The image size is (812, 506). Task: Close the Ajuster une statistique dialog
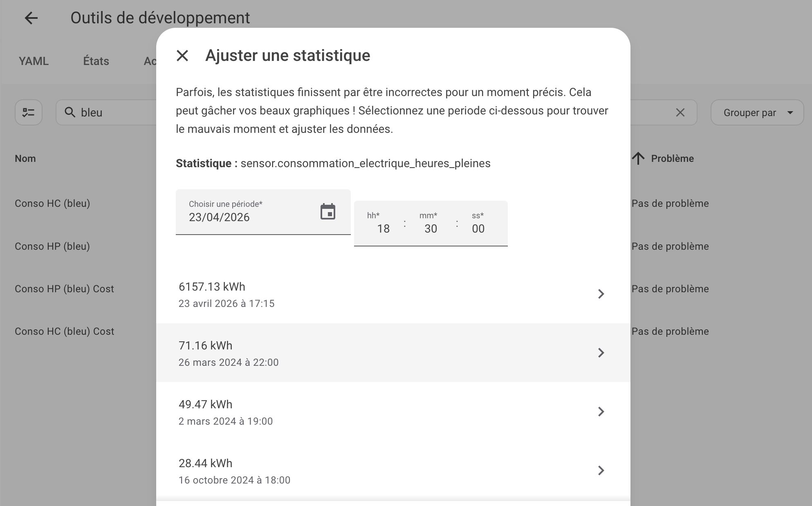182,56
